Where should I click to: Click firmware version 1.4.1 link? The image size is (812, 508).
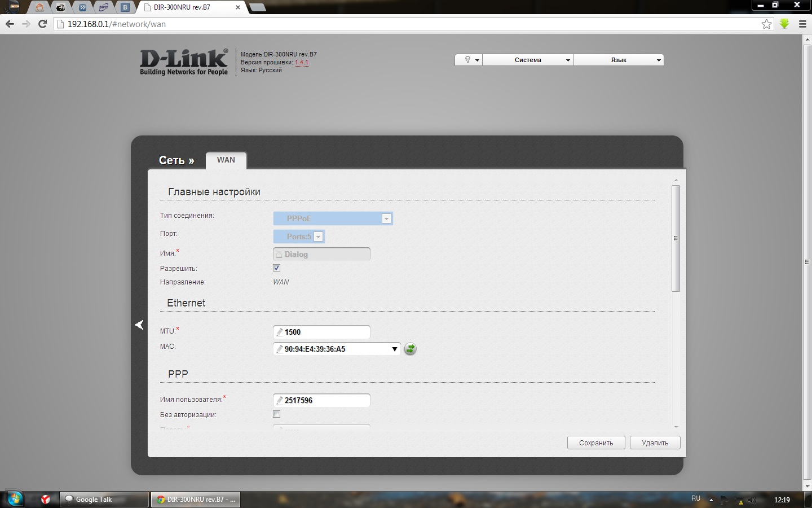click(x=302, y=63)
